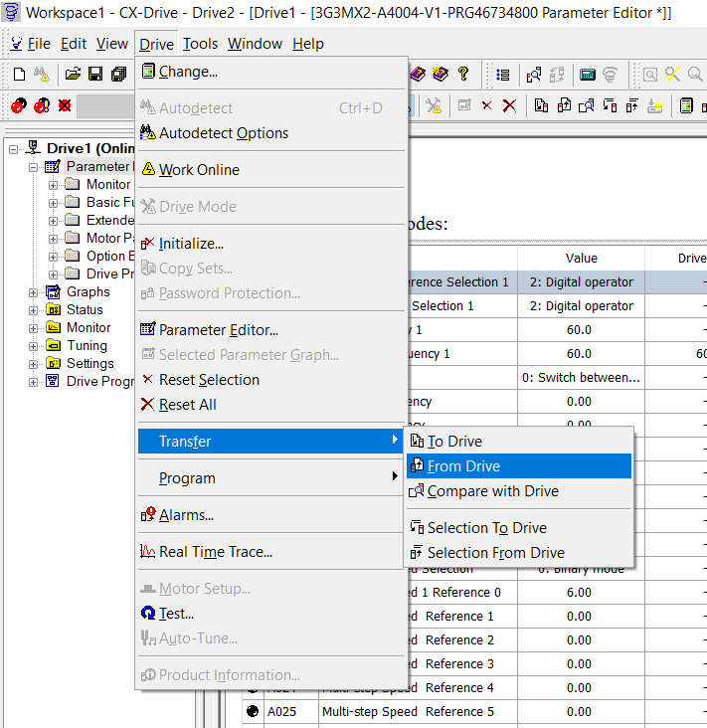Click the yellow-checked magnifier zoom icon
Viewport: 707px width, 728px height.
672,75
